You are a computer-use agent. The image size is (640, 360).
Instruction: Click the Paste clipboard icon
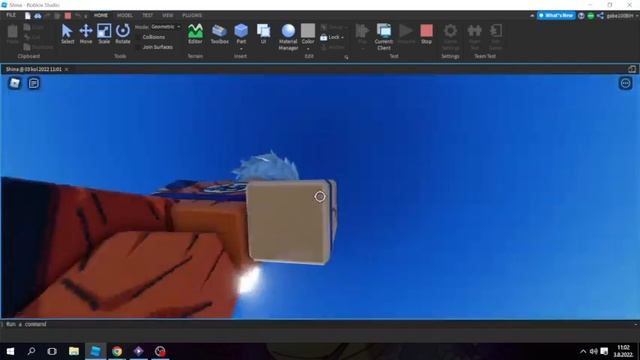pyautogui.click(x=13, y=34)
